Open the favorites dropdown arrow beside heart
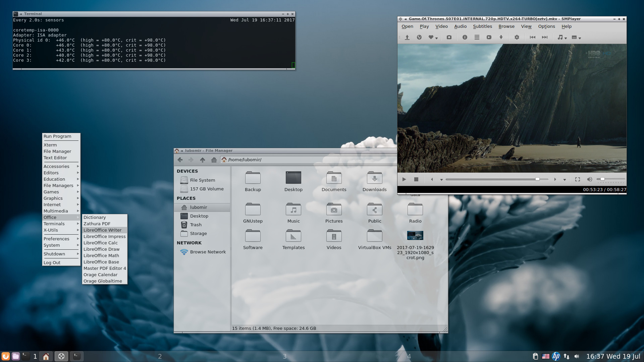Image resolution: width=644 pixels, height=362 pixels. click(x=437, y=38)
